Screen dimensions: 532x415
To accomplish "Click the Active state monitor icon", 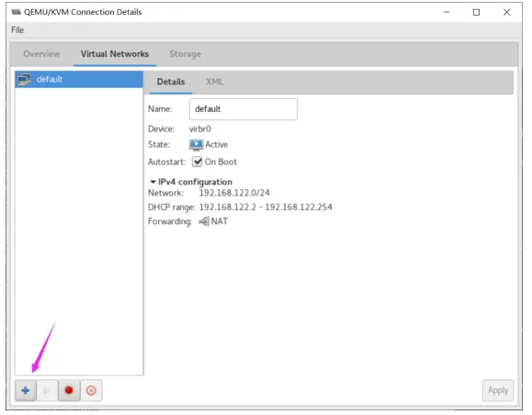I will coord(197,145).
